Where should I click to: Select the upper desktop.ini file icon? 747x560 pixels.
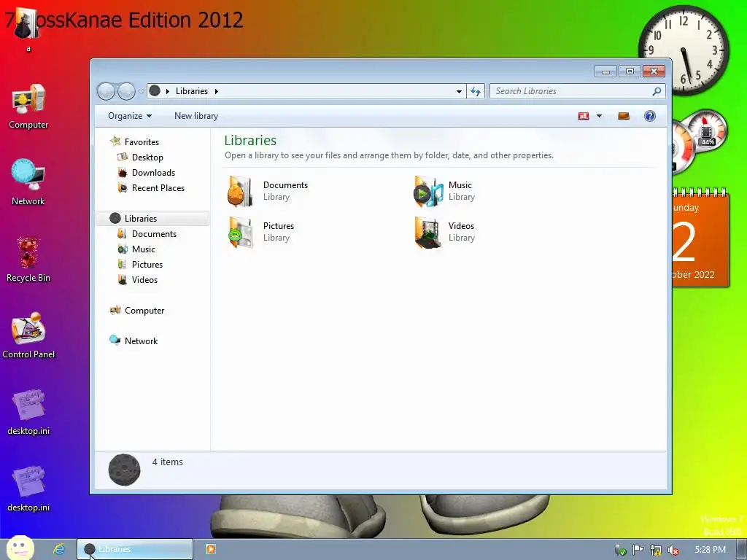click(x=28, y=413)
